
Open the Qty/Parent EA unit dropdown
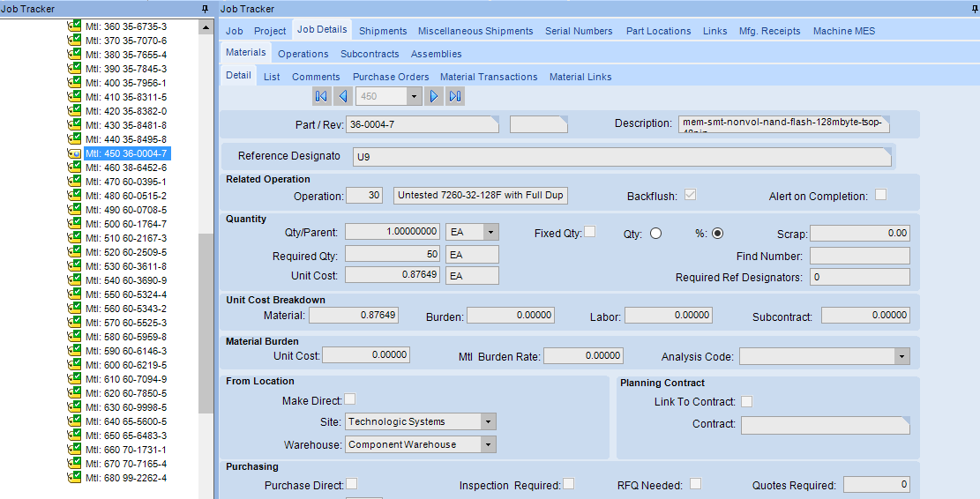click(490, 233)
